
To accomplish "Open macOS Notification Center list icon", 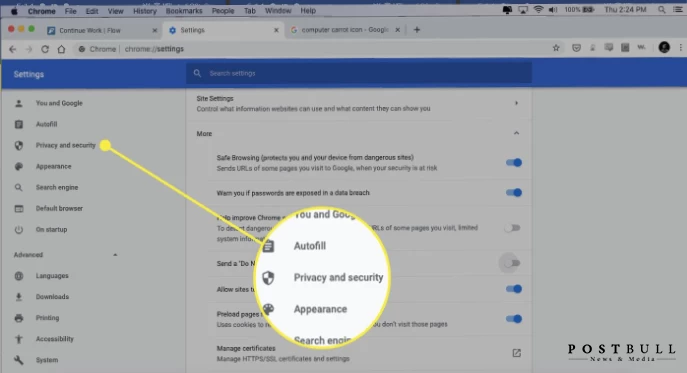I will click(x=677, y=10).
